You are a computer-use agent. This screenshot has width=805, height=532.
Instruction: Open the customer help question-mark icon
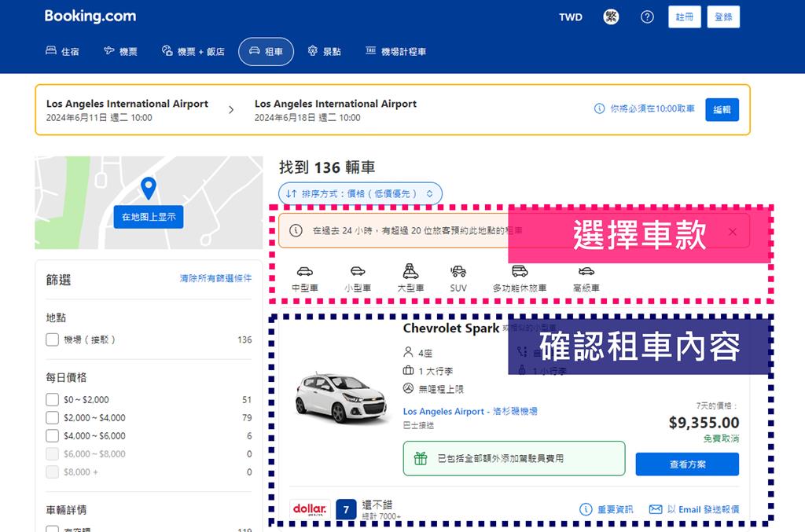point(647,17)
